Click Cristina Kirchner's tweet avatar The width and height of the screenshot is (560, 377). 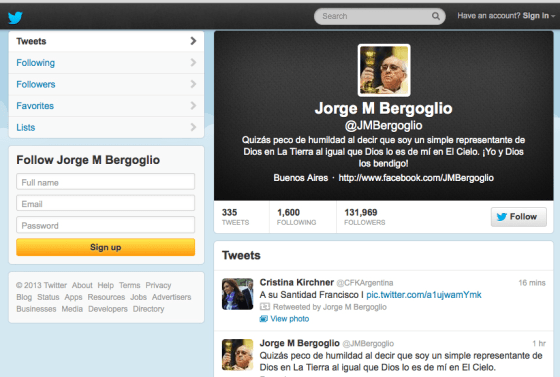tap(238, 294)
